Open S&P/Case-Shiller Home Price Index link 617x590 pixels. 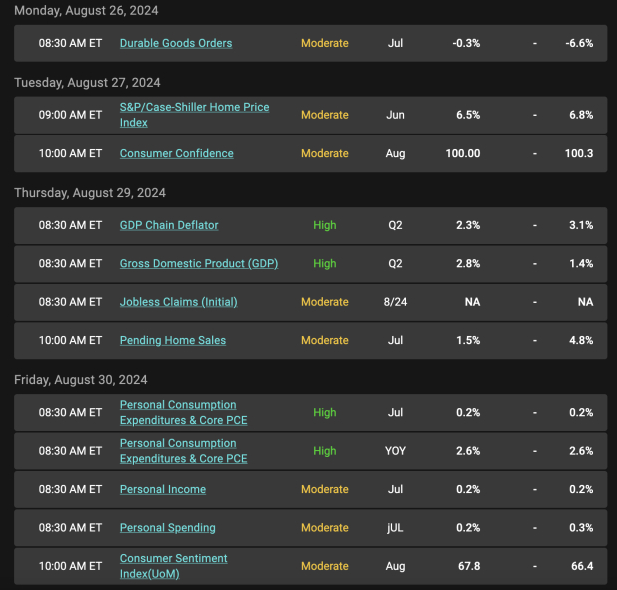[194, 115]
